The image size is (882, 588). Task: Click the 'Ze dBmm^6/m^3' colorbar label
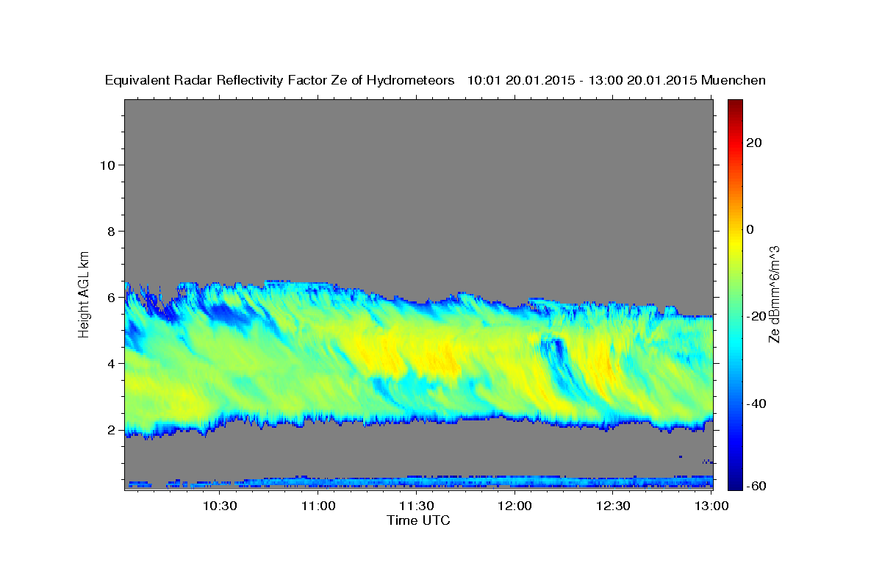[x=774, y=294]
